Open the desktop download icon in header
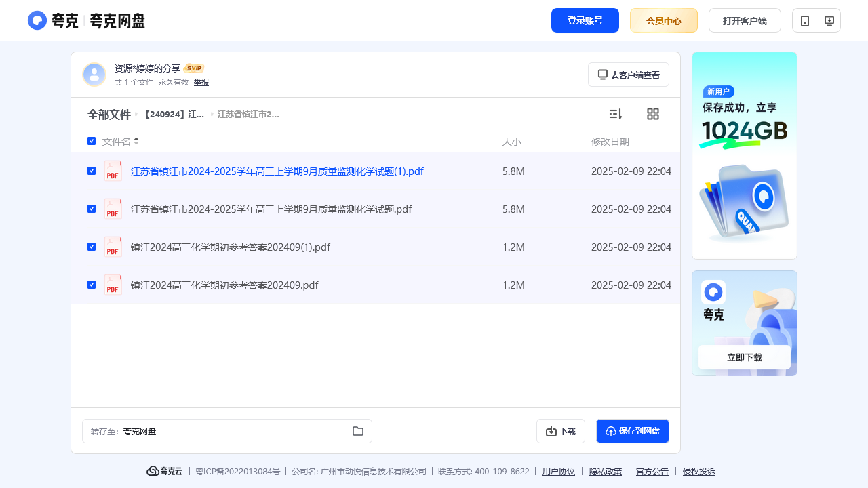The width and height of the screenshot is (868, 488). (x=829, y=20)
